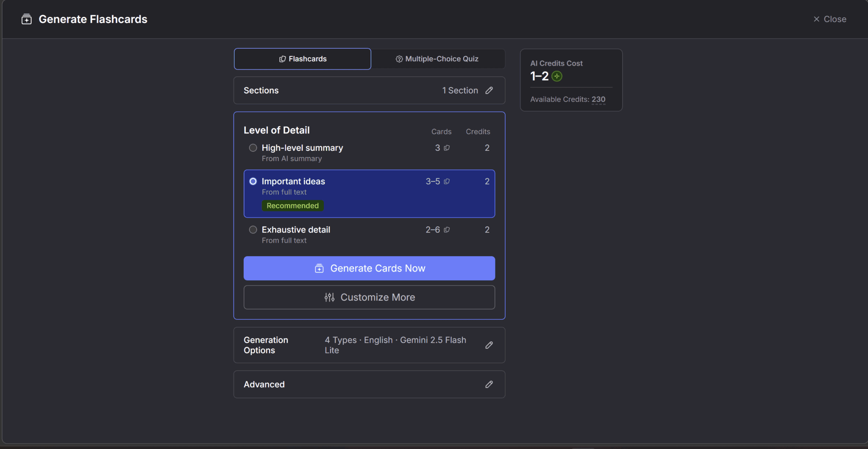Open the Advanced row

pyautogui.click(x=369, y=384)
